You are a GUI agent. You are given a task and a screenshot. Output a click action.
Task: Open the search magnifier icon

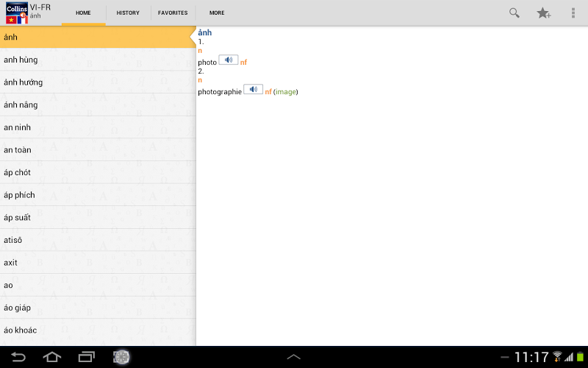(x=514, y=13)
